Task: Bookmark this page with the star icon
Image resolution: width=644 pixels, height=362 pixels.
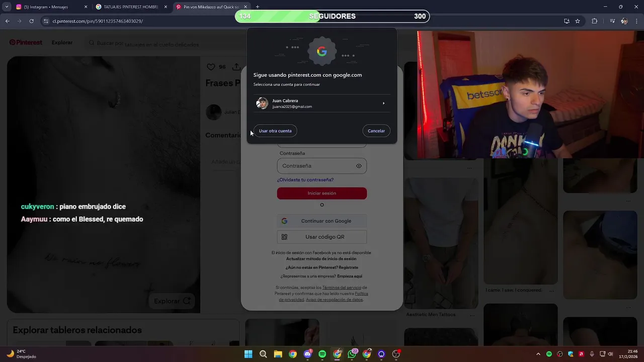Action: coord(578,21)
